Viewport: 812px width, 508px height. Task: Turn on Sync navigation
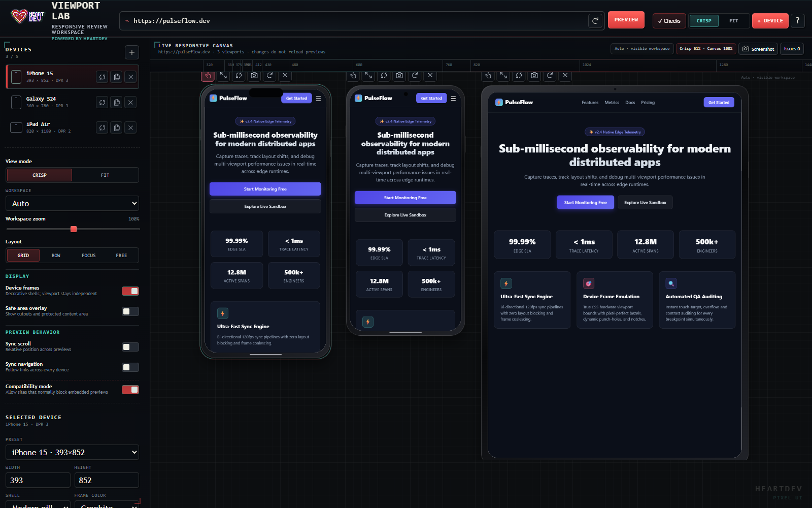(x=130, y=367)
